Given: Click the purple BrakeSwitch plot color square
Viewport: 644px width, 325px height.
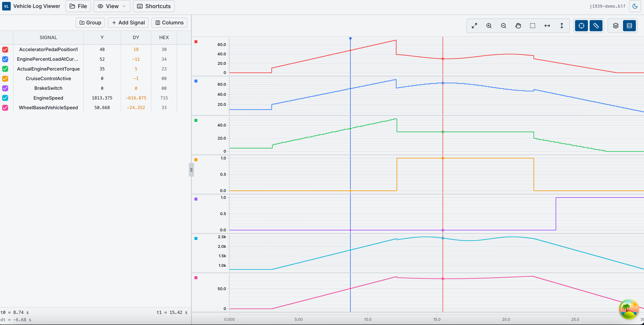Looking at the screenshot, I should (196, 199).
